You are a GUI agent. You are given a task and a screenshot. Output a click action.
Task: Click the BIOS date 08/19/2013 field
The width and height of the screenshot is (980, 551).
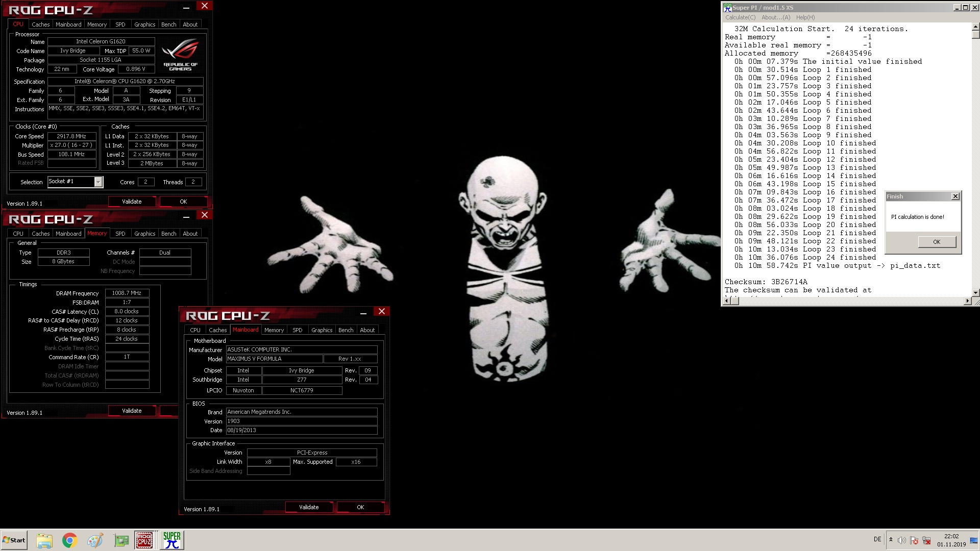tap(301, 430)
